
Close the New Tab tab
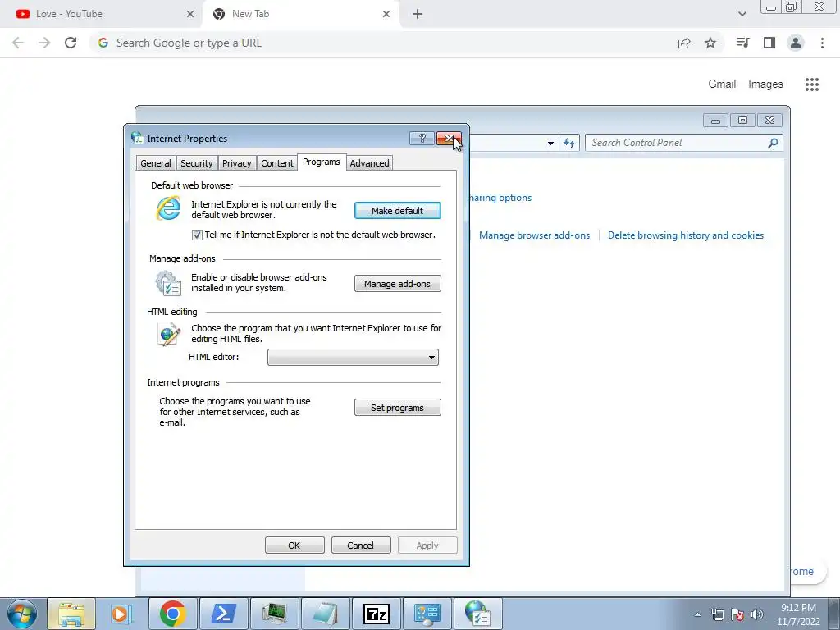point(386,14)
